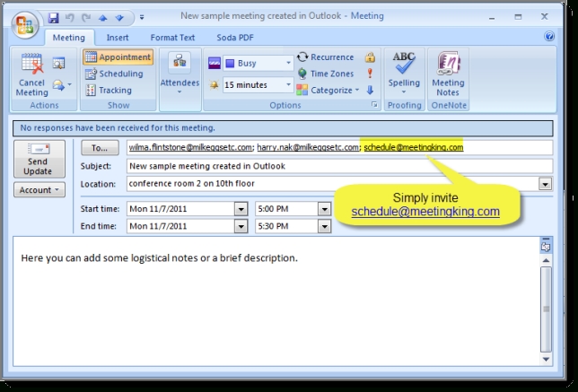Open the Account dropdown button

click(39, 190)
